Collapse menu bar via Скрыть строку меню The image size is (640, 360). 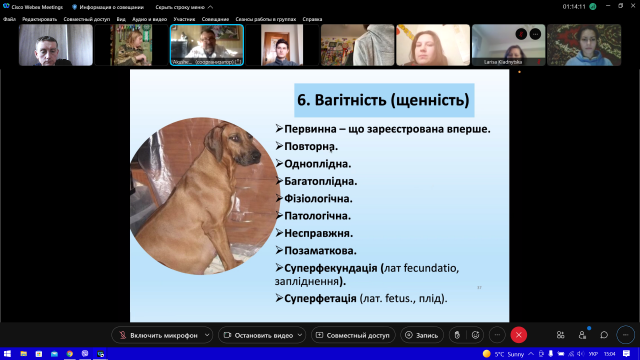point(184,7)
